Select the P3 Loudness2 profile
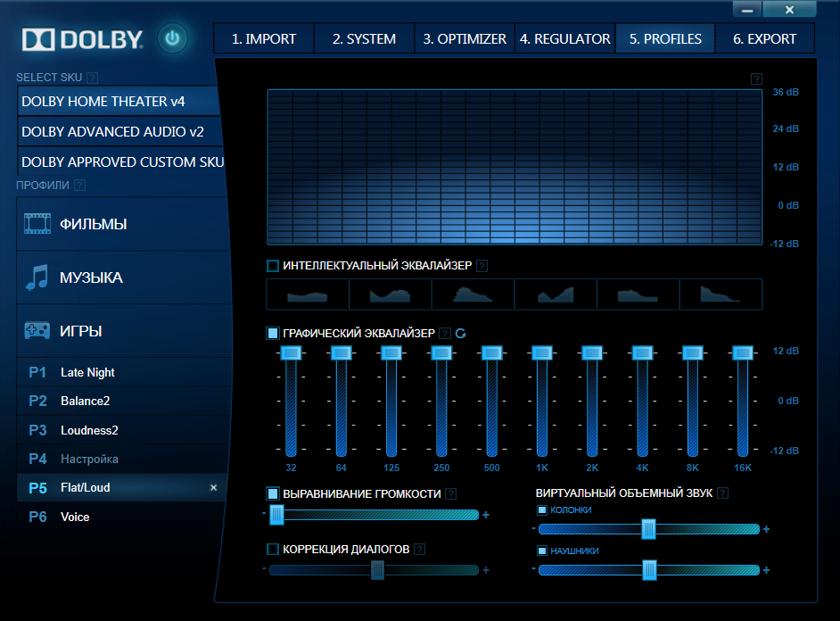This screenshot has height=621, width=840. (123, 430)
